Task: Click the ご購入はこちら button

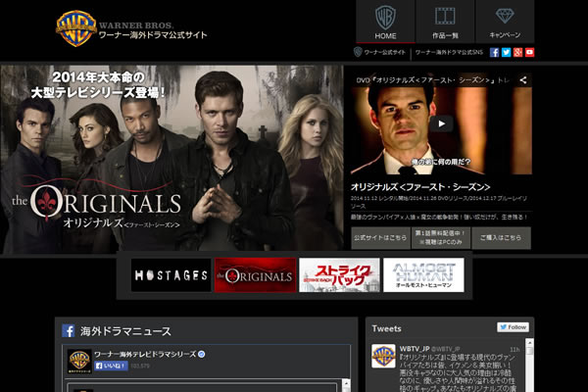Action: click(x=501, y=238)
